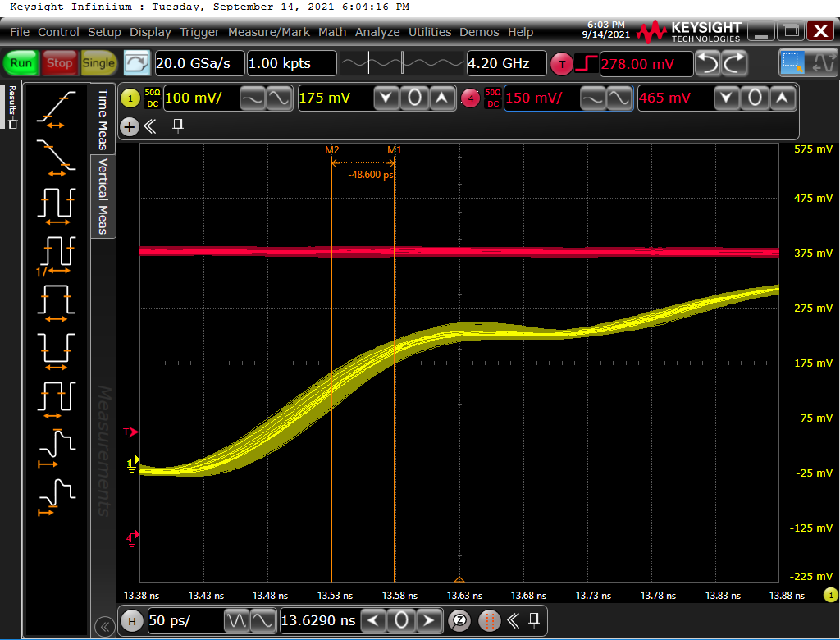This screenshot has height=640, width=840.
Task: Click the horizontal zoom (Z) icon
Action: pyautogui.click(x=460, y=620)
